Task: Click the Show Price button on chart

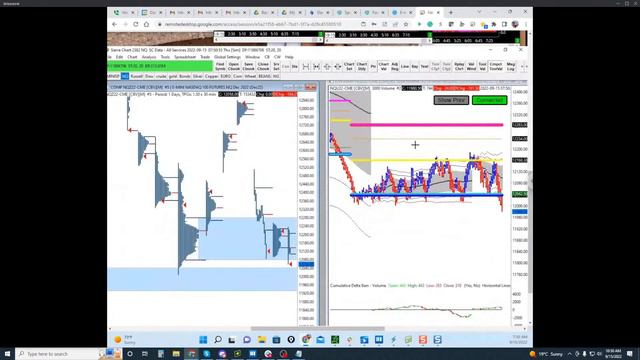Action: [x=451, y=100]
